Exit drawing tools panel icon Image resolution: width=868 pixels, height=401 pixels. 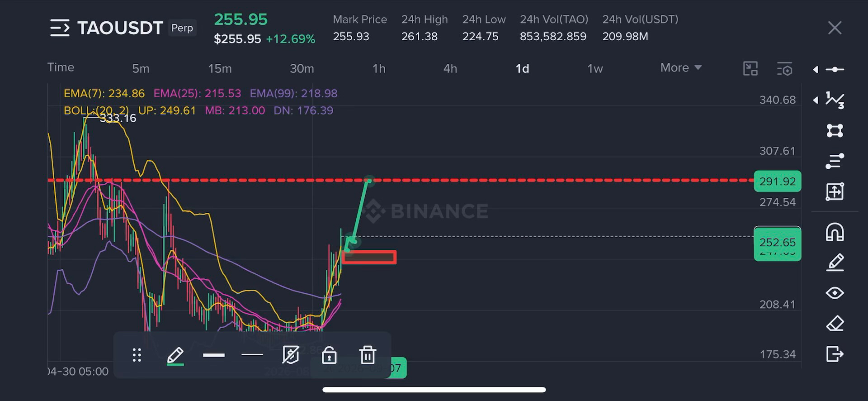pos(835,354)
